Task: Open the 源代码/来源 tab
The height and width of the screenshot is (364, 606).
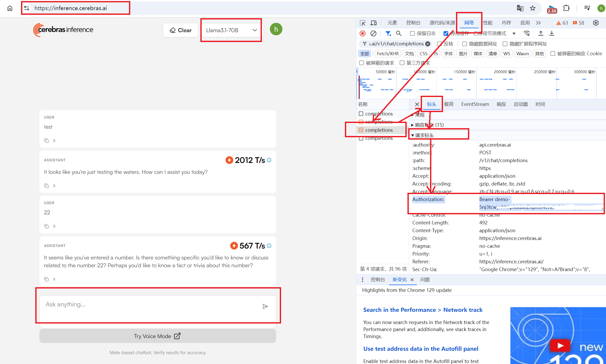Action: (x=442, y=23)
